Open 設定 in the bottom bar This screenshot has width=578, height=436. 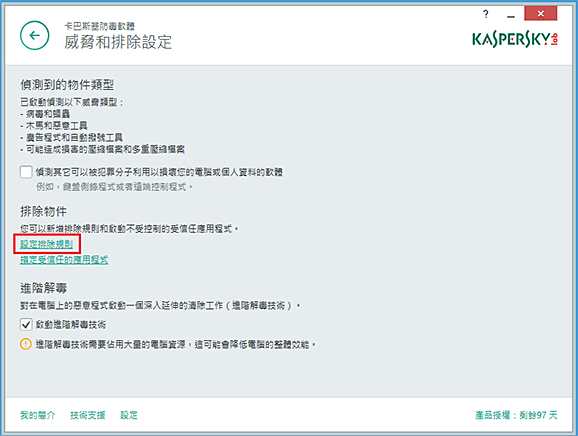pos(129,415)
